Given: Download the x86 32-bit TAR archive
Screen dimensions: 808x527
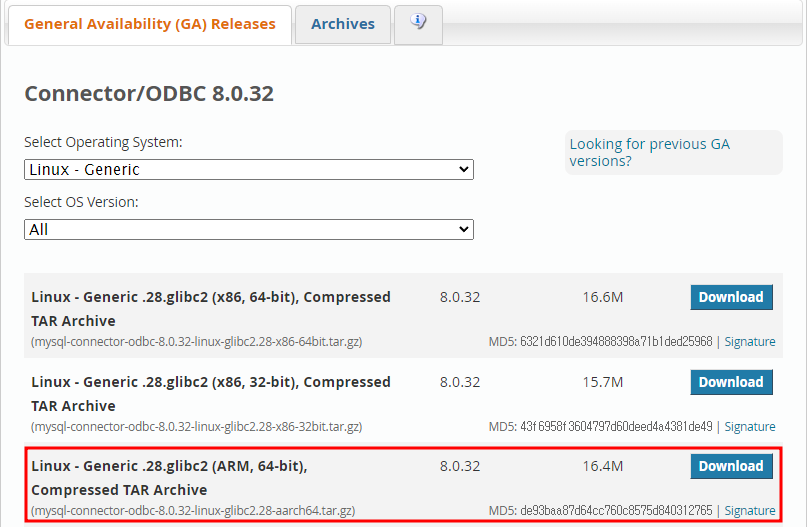Looking at the screenshot, I should [731, 382].
